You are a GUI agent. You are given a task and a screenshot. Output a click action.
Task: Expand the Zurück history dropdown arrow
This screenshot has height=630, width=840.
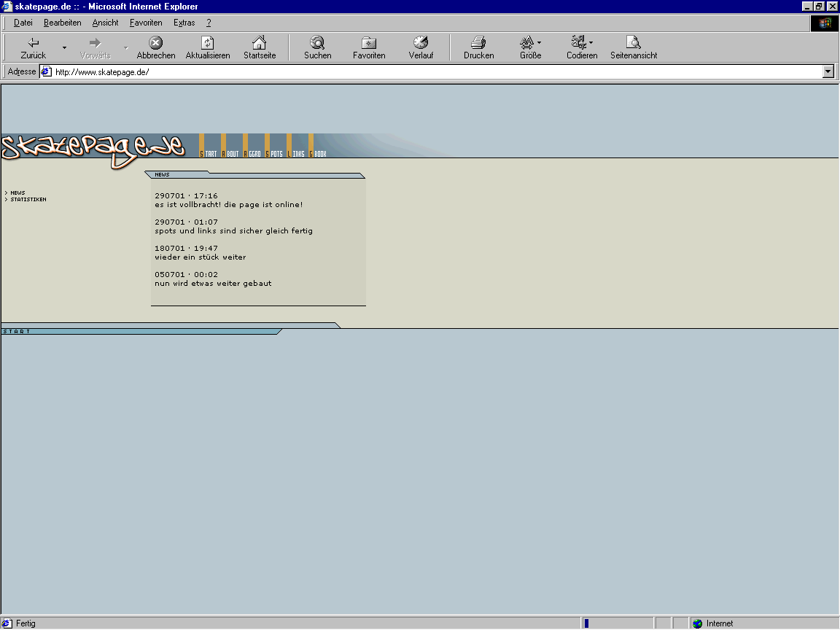tap(64, 48)
